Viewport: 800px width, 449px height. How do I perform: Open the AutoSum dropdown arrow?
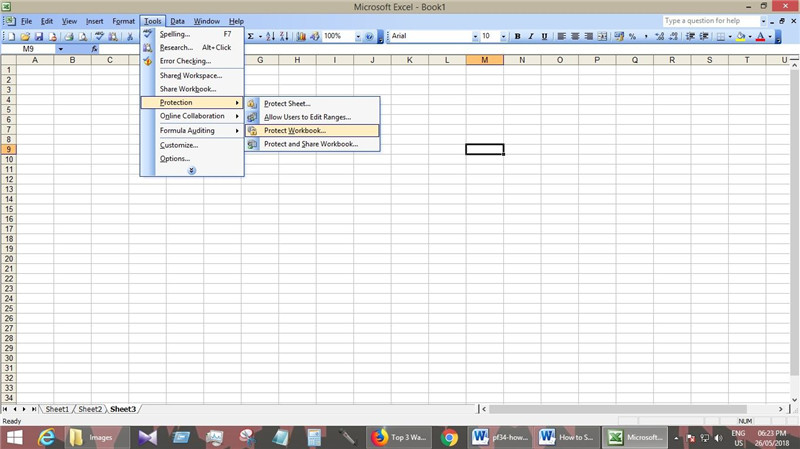260,36
